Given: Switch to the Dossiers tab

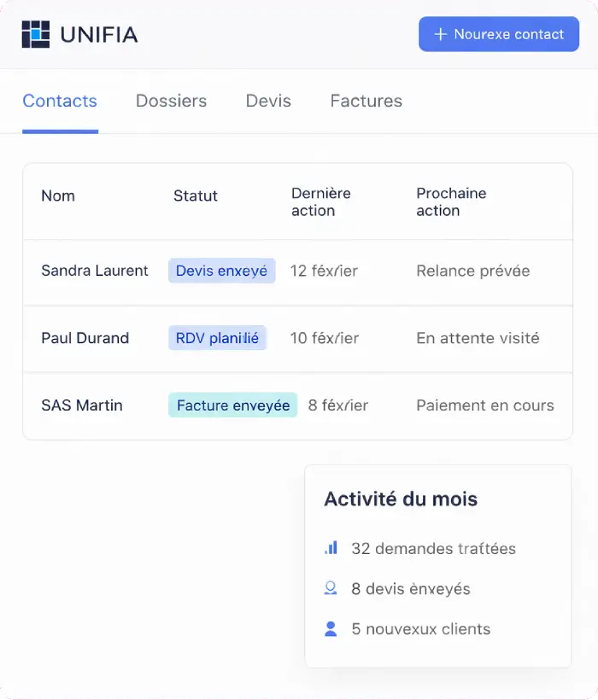Looking at the screenshot, I should (171, 101).
